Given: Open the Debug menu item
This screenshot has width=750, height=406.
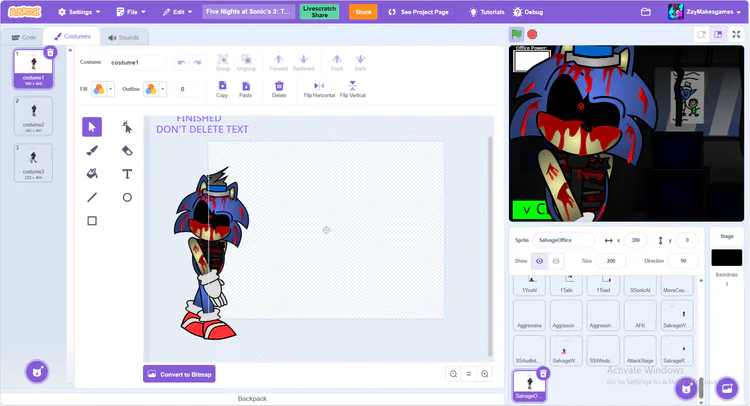Looking at the screenshot, I should coord(528,12).
